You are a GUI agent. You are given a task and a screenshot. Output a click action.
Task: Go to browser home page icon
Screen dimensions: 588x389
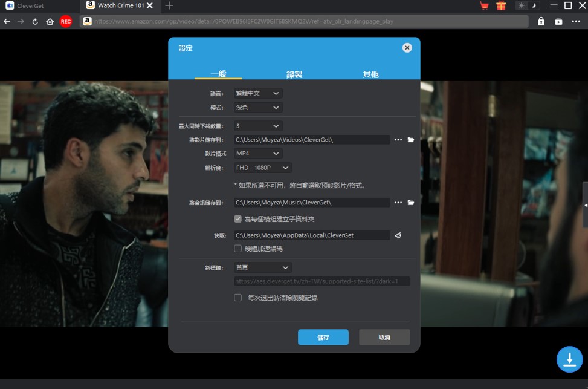tap(50, 21)
